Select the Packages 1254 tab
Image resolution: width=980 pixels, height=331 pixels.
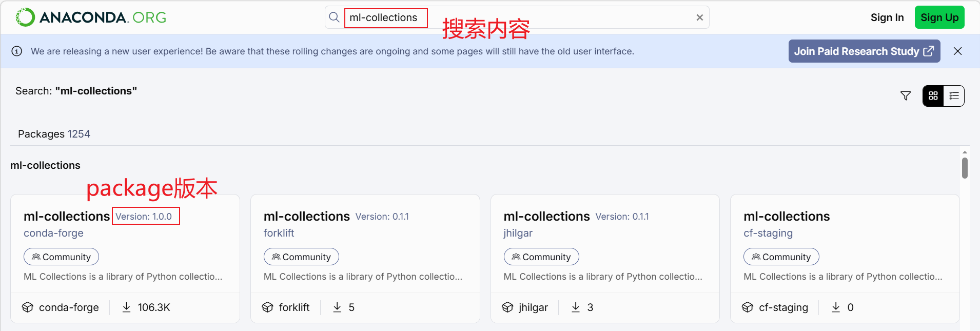pos(54,134)
